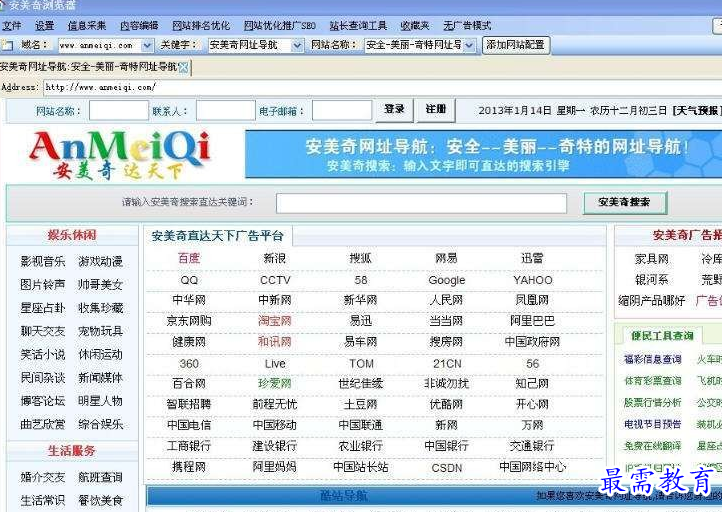722x512 pixels.
Task: Open the 无广告模式 menu
Action: (x=467, y=26)
